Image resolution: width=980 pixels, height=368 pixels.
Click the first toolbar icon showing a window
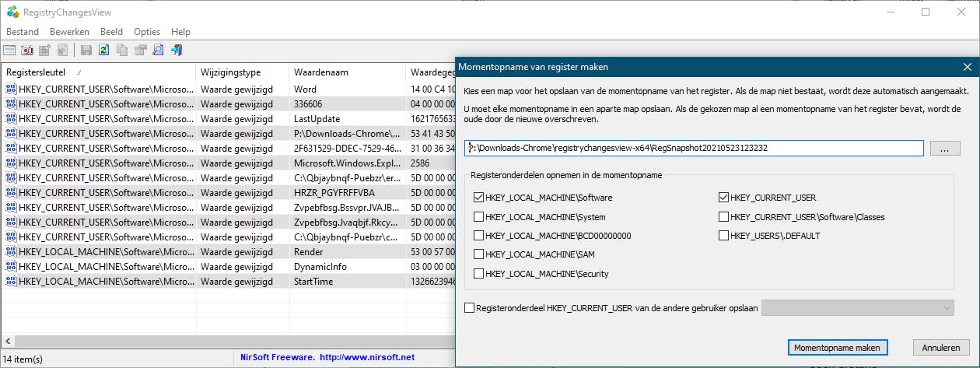(9, 51)
